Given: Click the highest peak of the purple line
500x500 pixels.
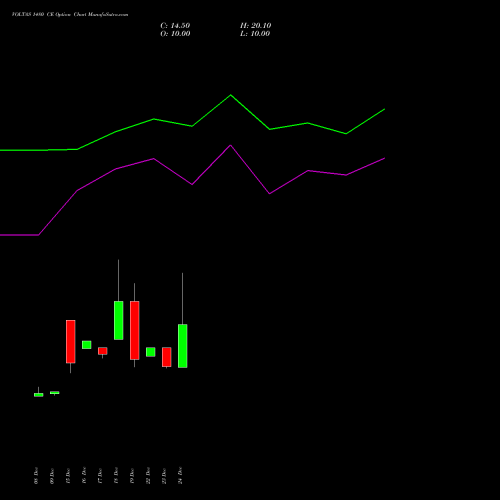Looking at the screenshot, I should coord(230,145).
